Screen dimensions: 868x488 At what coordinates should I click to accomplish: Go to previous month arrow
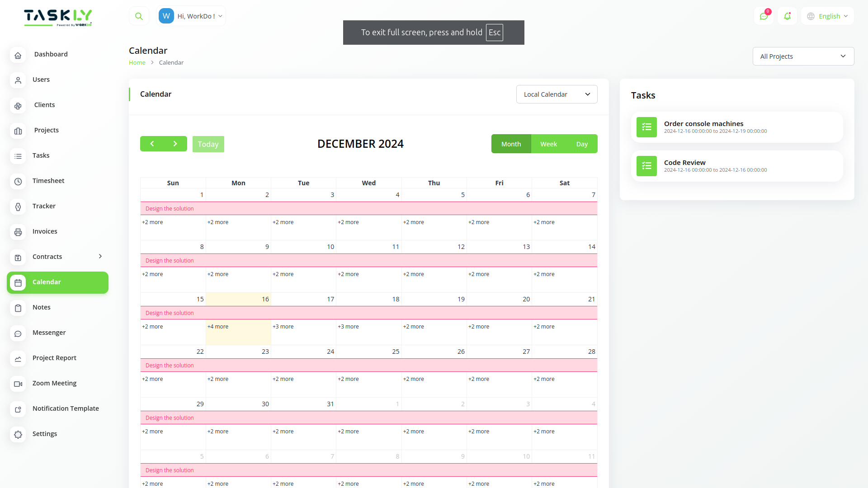152,144
